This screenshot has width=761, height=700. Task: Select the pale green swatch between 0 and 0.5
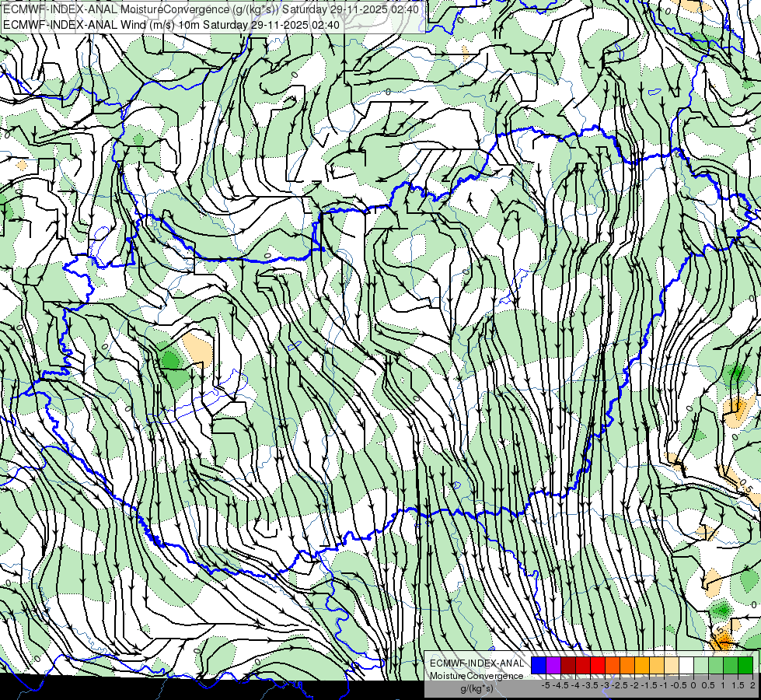701,666
